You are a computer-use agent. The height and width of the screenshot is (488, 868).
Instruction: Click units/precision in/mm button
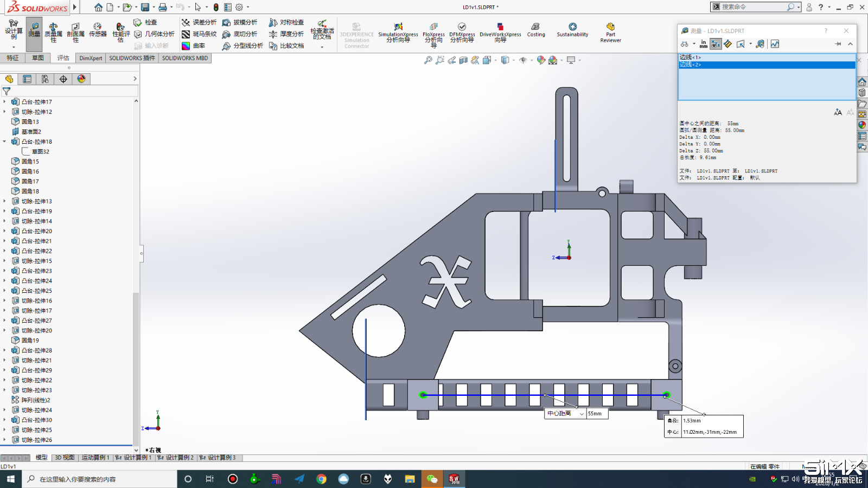click(x=704, y=44)
